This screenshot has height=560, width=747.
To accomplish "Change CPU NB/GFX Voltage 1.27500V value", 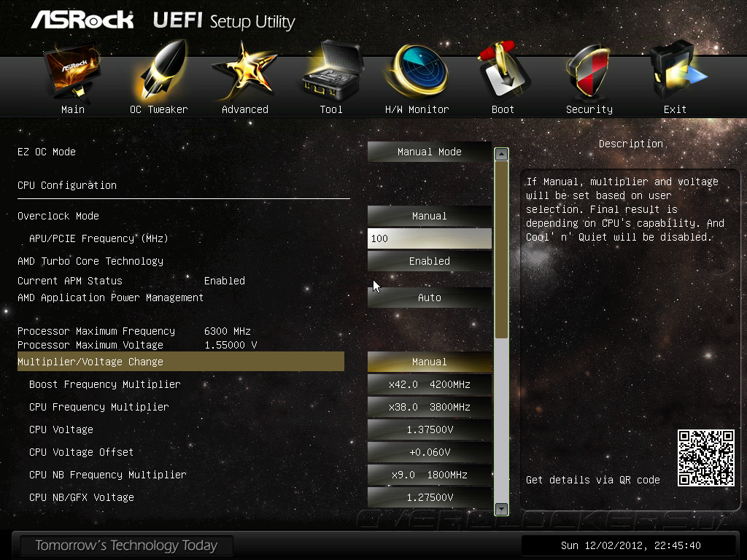I will (x=429, y=497).
